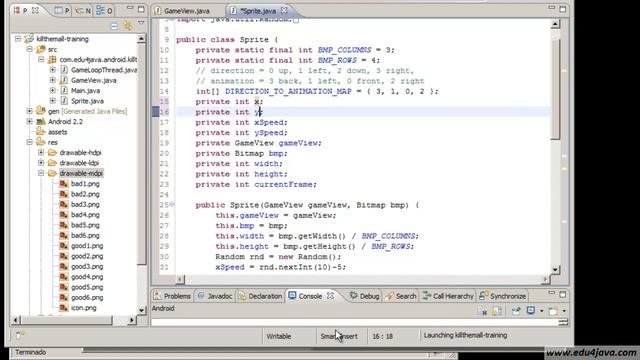Click Display Selected Console icon
This screenshot has width=640, height=360.
pos(531,311)
